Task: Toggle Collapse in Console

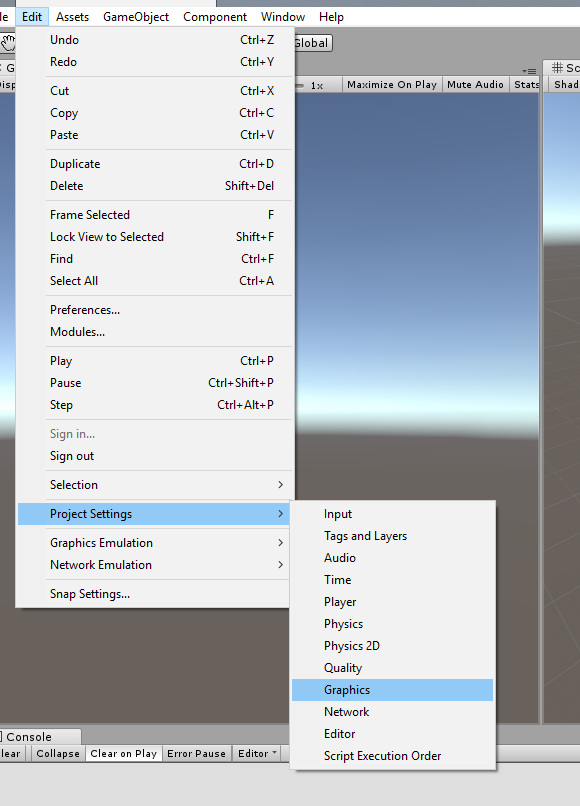Action: [58, 753]
